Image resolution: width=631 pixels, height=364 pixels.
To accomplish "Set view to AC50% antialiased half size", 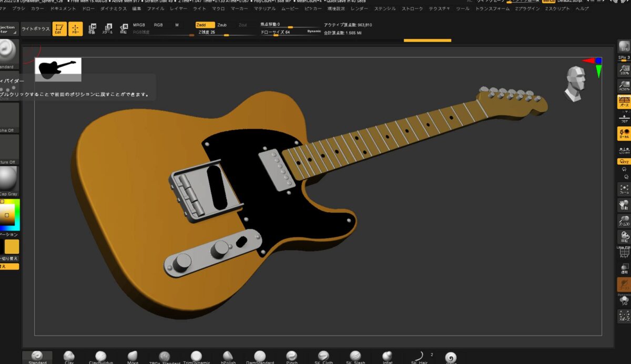I will tap(624, 86).
